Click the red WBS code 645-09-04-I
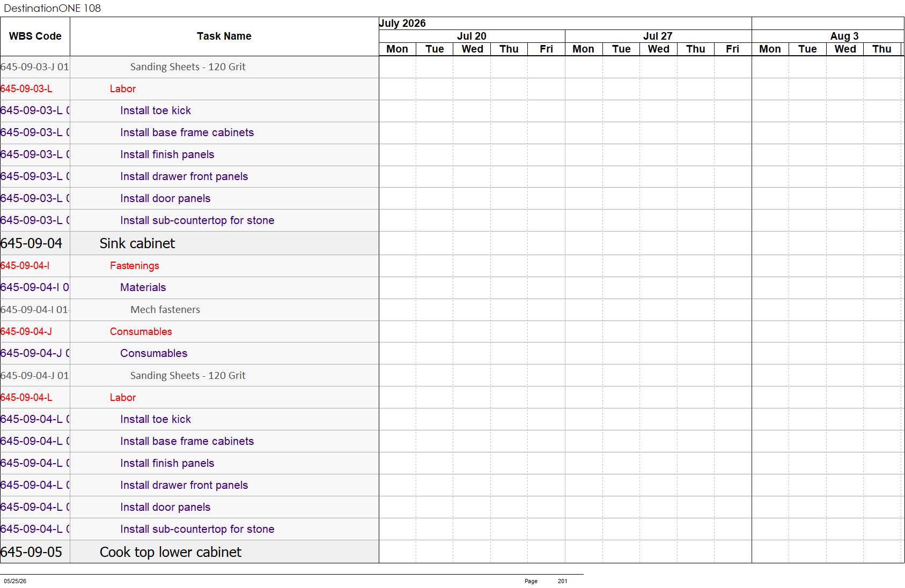 pos(25,266)
